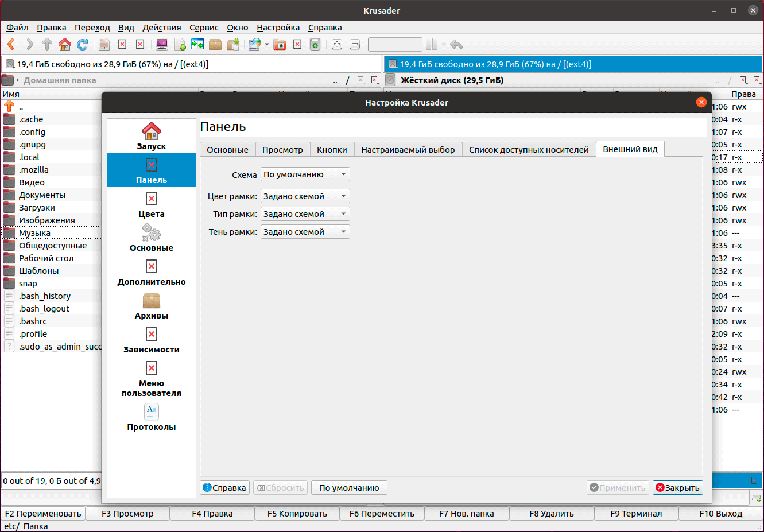Click the monitor terminal icon in the toolbar
764x532 pixels.
162,44
